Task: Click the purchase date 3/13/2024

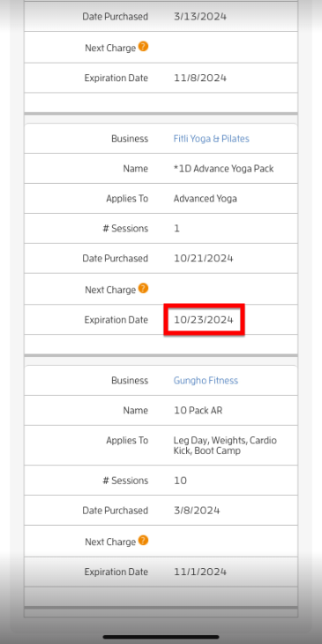Action: pos(199,17)
